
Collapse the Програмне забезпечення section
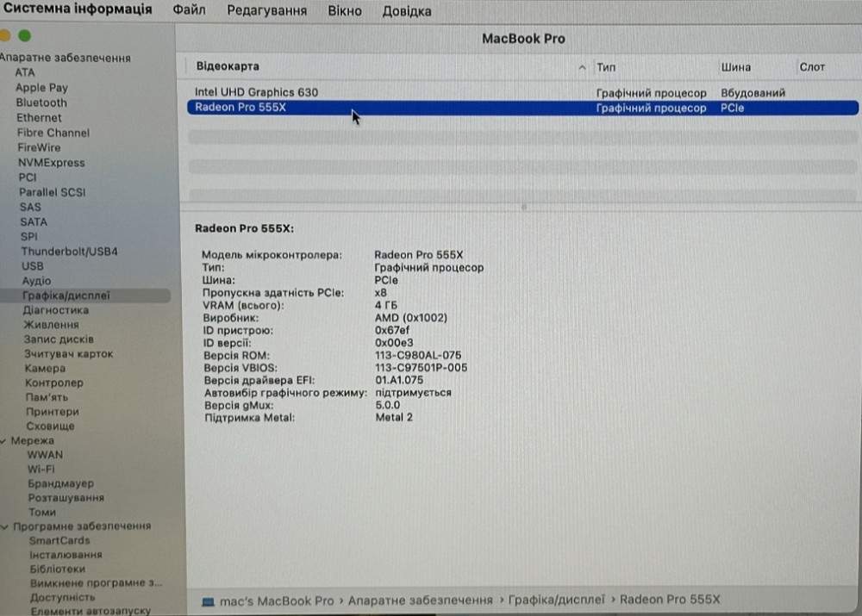pos(6,526)
